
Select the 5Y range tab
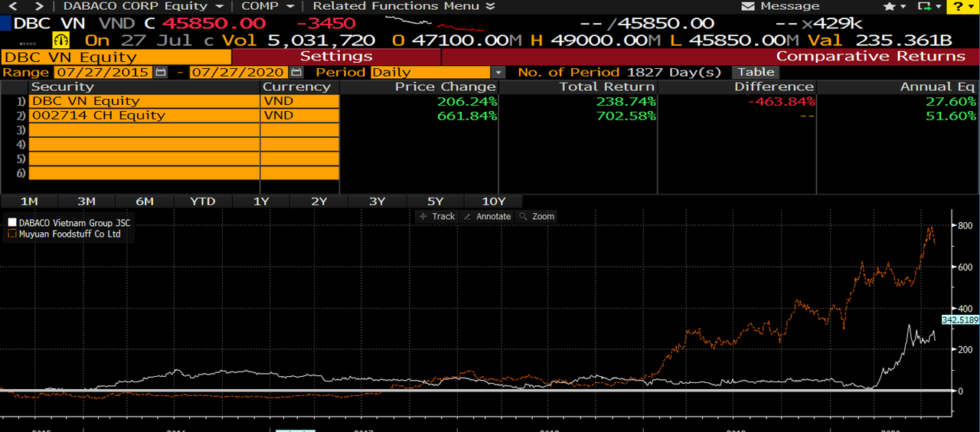tap(436, 201)
